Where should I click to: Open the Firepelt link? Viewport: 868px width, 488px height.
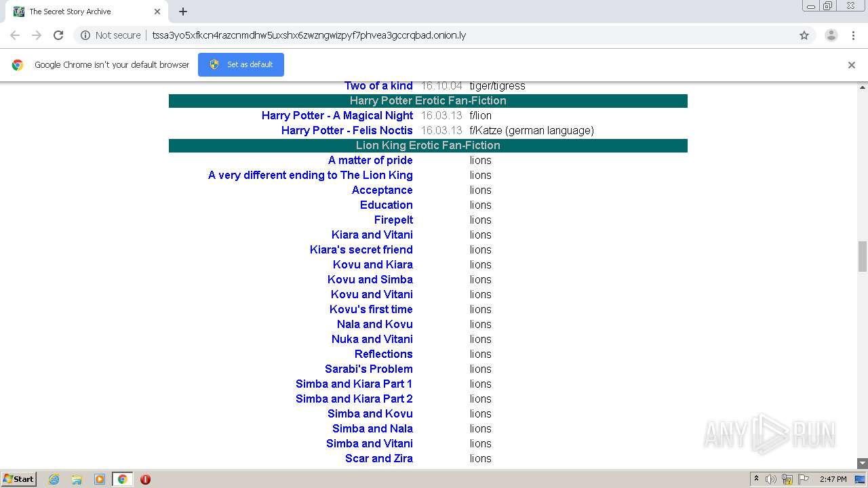tap(393, 220)
